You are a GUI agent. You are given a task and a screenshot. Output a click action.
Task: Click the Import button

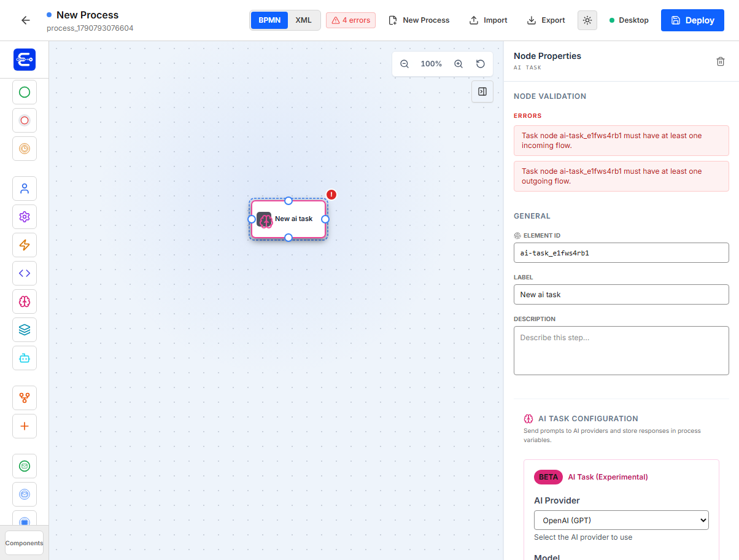489,20
